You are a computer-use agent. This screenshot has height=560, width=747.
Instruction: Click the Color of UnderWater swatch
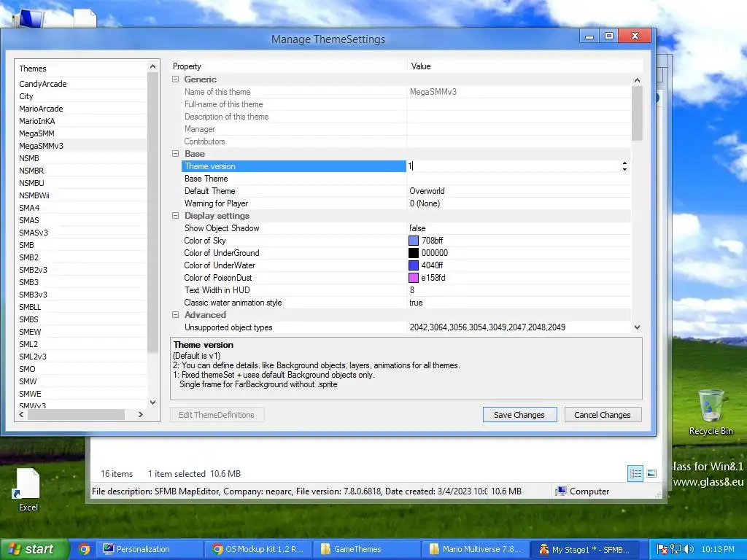click(x=414, y=265)
